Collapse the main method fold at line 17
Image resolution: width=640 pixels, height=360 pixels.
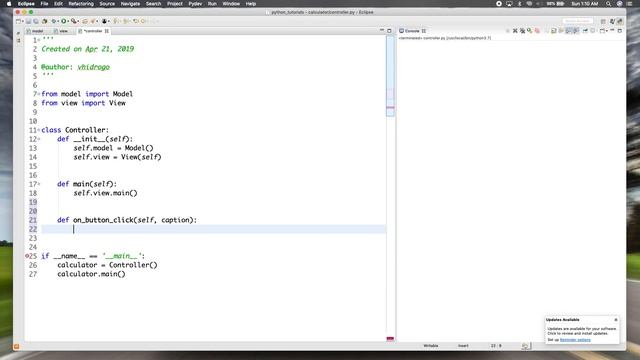pos(39,184)
